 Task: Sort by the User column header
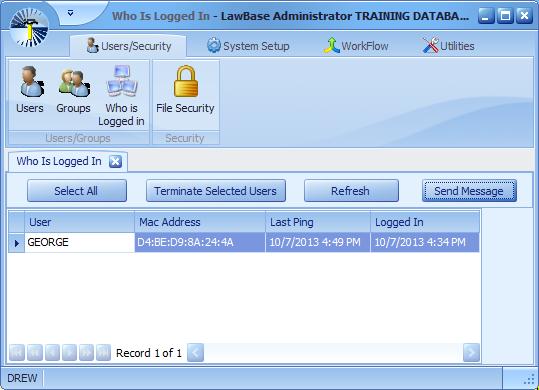(x=79, y=222)
